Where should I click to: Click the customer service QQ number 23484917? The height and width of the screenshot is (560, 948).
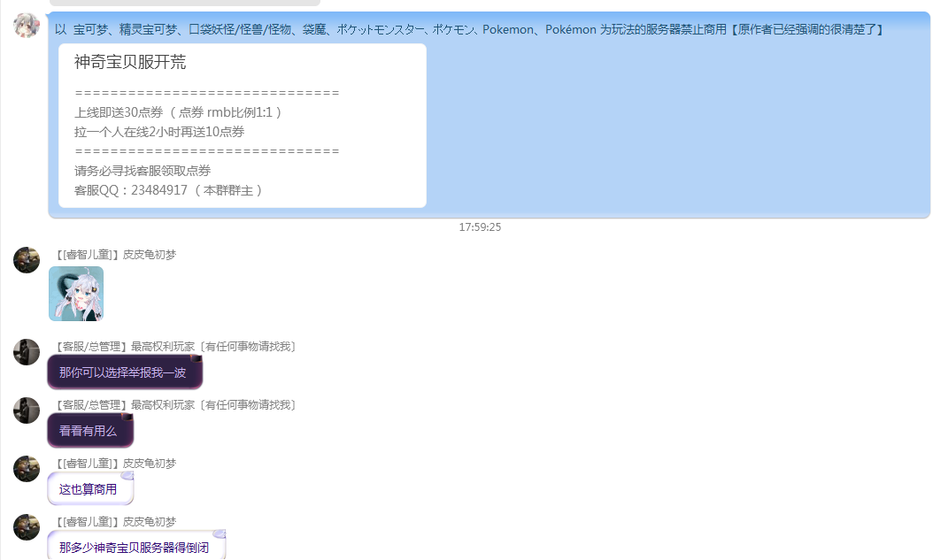[x=159, y=190]
